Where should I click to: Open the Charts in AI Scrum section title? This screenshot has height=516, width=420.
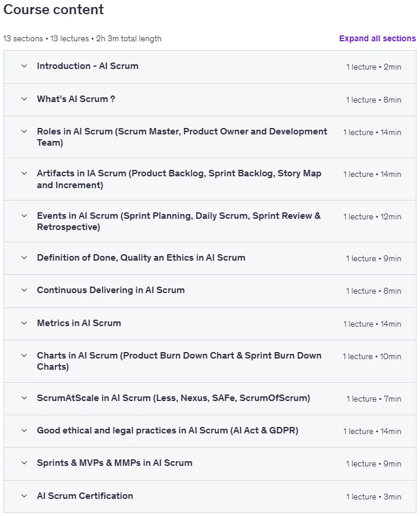[179, 361]
